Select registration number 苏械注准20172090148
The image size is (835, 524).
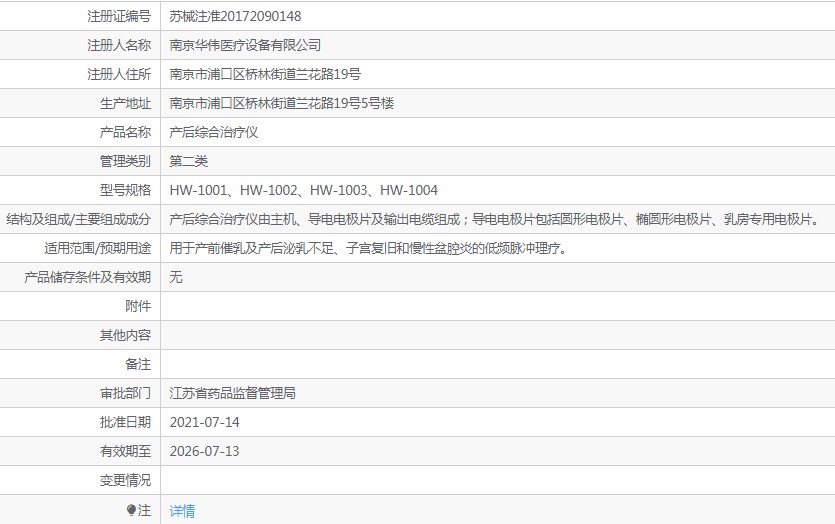235,17
